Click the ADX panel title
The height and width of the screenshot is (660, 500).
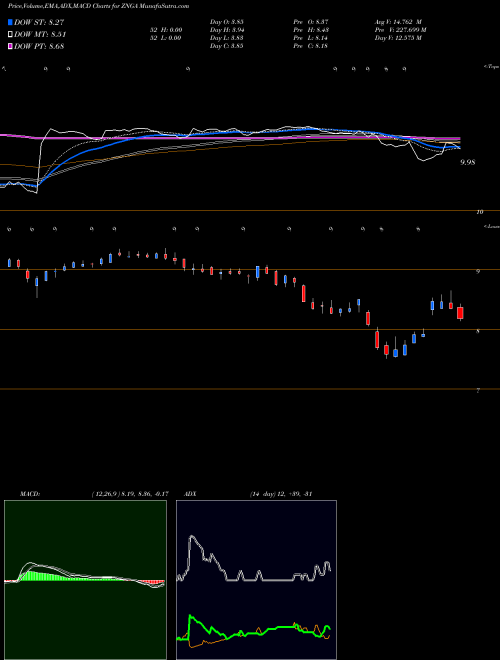click(191, 494)
